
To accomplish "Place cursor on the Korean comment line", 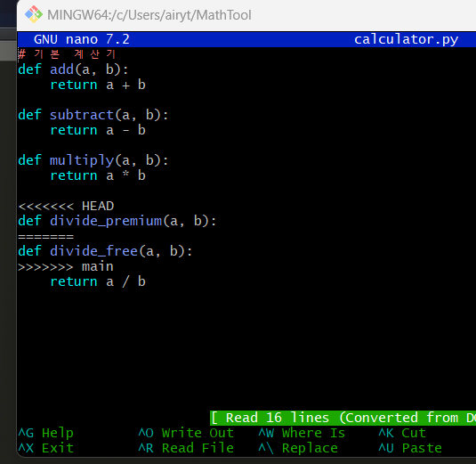I will [x=67, y=54].
